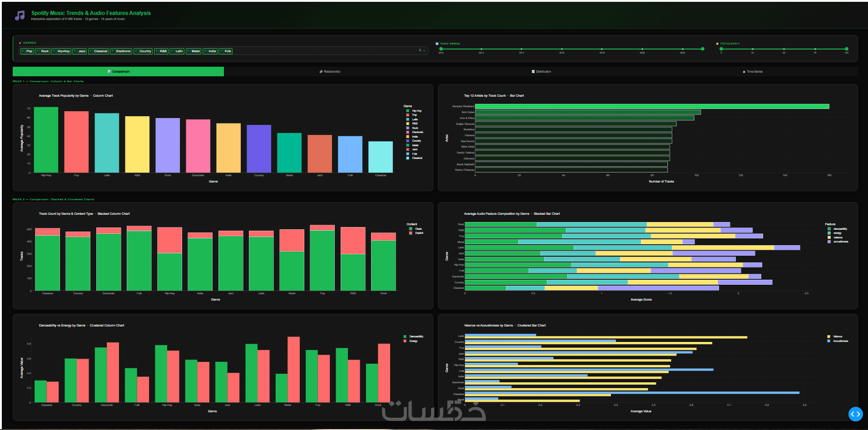Toggle Indie in the Genre legend
Screen dimensions: 868x430
412,137
